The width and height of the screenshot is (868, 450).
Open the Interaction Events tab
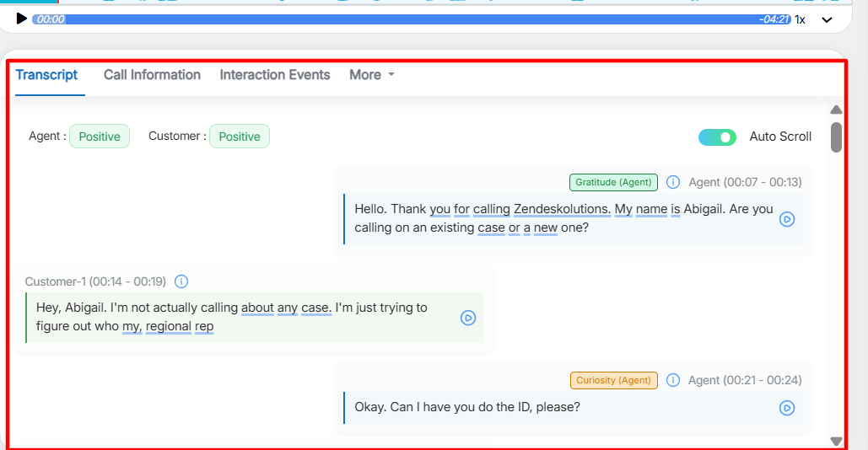click(x=275, y=75)
